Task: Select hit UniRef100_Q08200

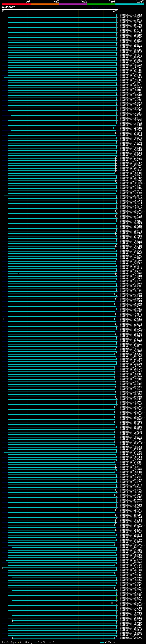Action: click(131, 638)
